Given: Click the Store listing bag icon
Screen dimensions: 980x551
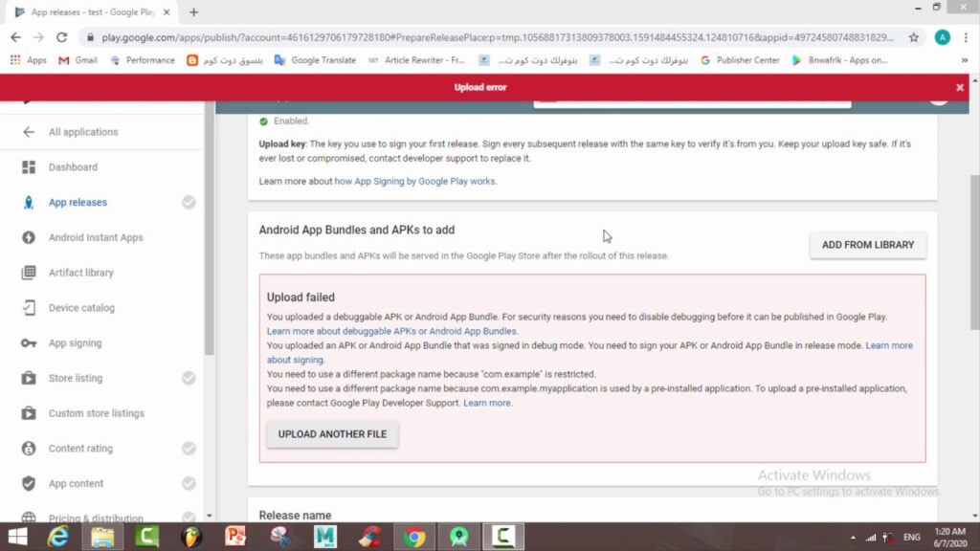Looking at the screenshot, I should [29, 378].
